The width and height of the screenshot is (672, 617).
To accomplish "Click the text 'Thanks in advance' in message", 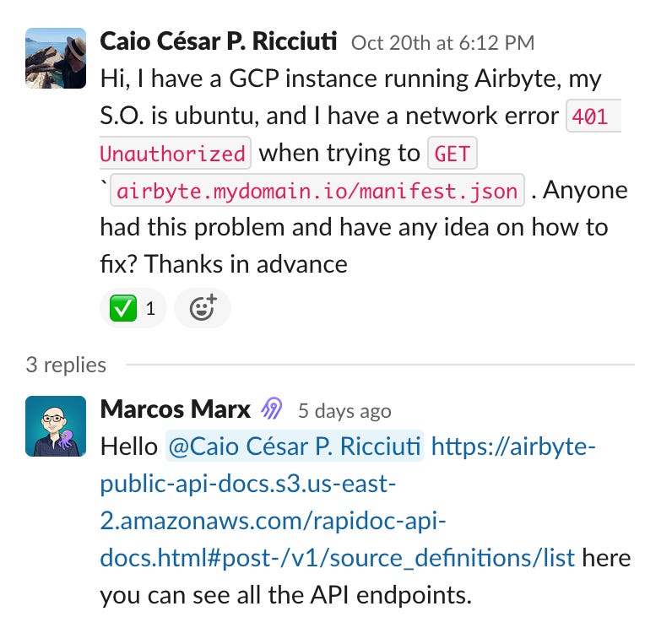I will [x=246, y=264].
